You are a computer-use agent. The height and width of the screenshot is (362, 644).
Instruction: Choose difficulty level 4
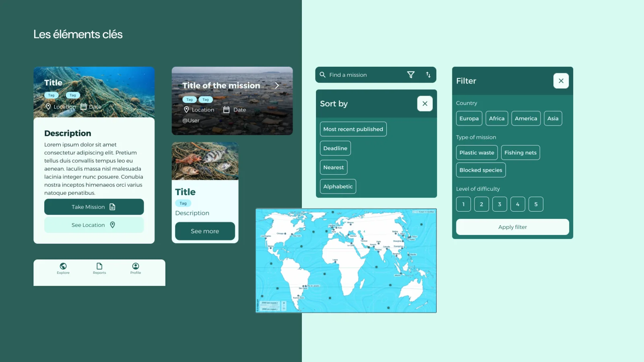coord(518,204)
